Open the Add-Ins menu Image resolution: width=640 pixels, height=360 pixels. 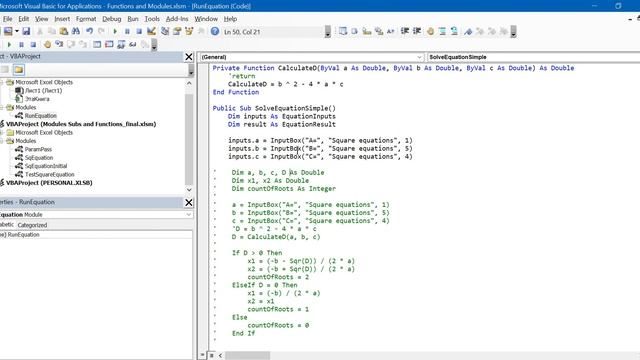(177, 19)
